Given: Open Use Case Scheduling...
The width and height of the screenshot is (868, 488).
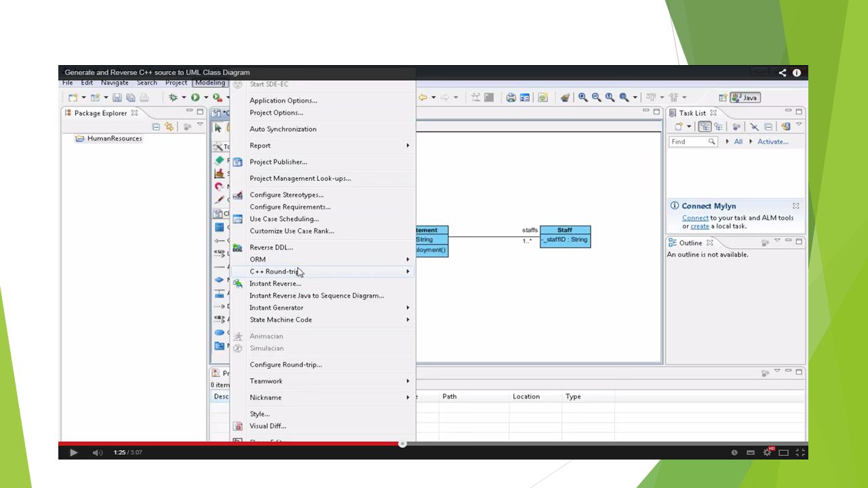Looking at the screenshot, I should click(322, 219).
